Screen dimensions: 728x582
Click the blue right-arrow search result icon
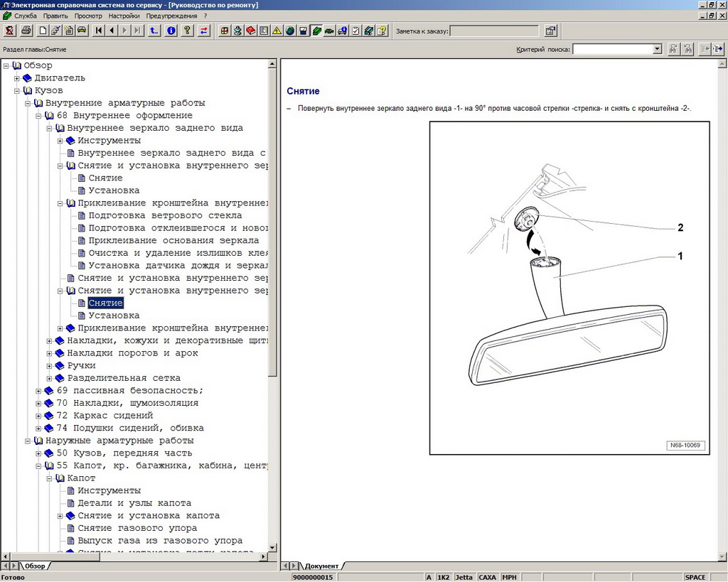[x=719, y=49]
